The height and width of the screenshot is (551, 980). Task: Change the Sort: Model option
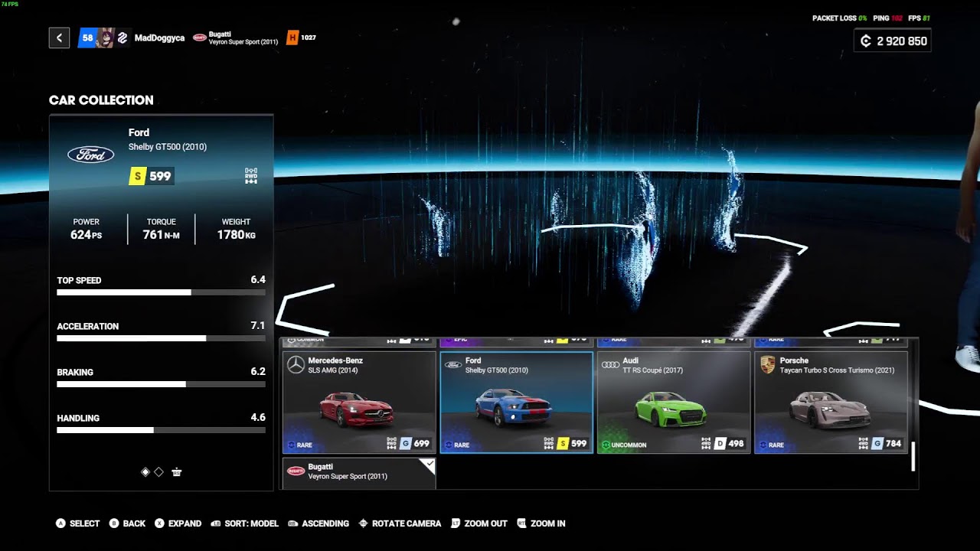[245, 523]
